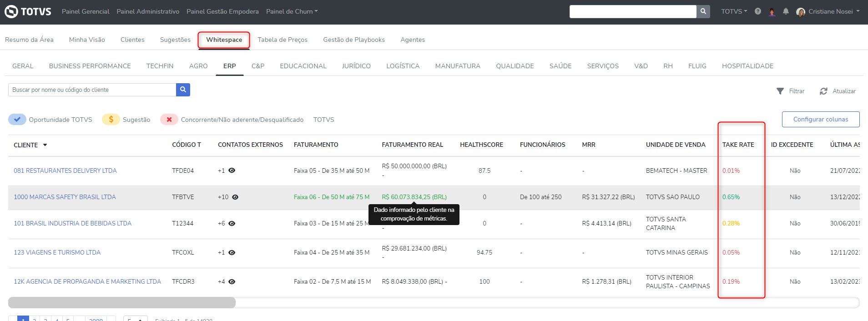Click the Oportunidade TOTVS checkmark badge

point(17,120)
